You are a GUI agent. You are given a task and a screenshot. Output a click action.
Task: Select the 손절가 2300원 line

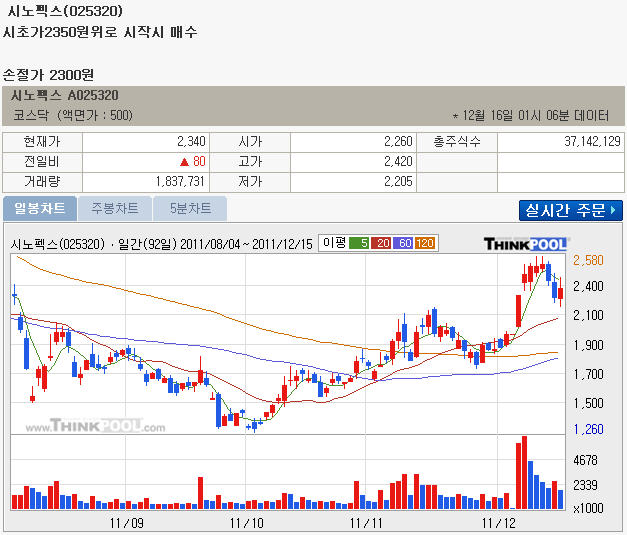(x=48, y=75)
